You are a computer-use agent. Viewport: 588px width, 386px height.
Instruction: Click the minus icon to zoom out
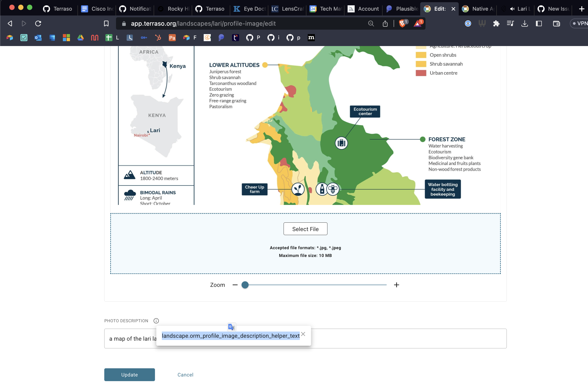click(235, 285)
